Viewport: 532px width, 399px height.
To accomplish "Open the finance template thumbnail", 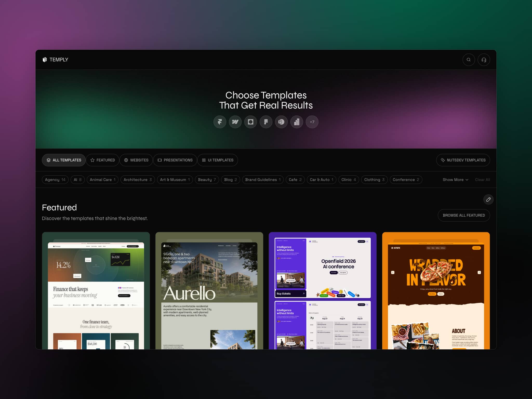I will coord(96,291).
